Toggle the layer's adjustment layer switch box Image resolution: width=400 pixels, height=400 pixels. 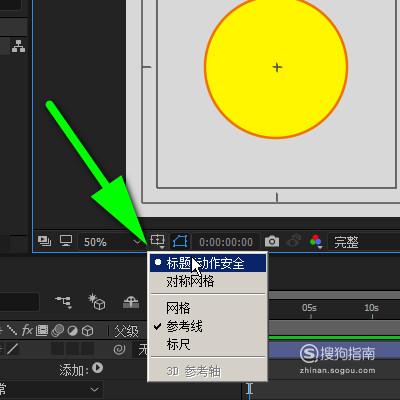72,349
